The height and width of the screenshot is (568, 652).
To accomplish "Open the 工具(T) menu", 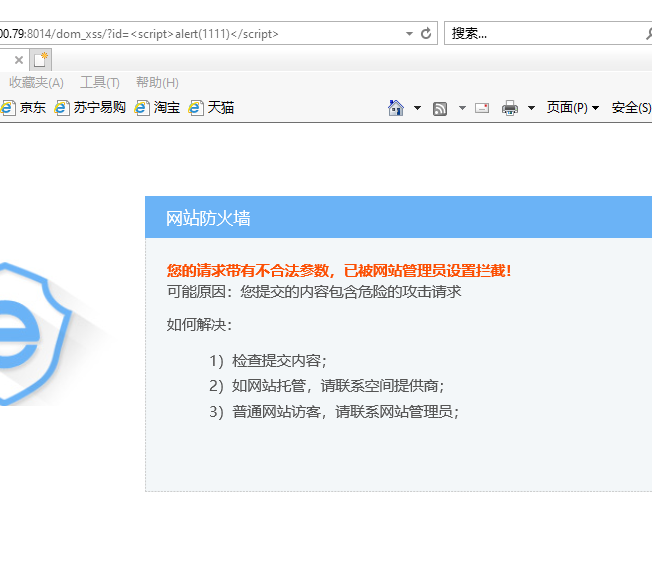I will (x=100, y=83).
